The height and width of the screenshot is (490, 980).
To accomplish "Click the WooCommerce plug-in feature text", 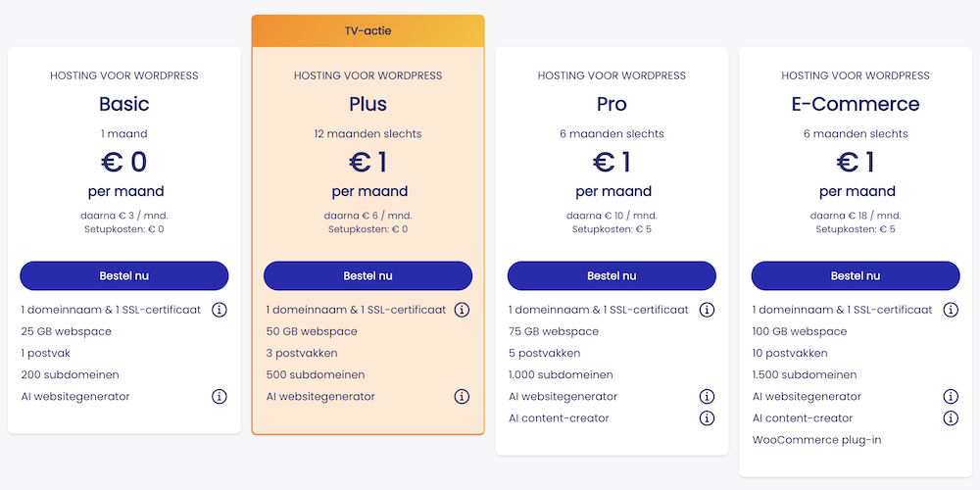I will pyautogui.click(x=816, y=440).
